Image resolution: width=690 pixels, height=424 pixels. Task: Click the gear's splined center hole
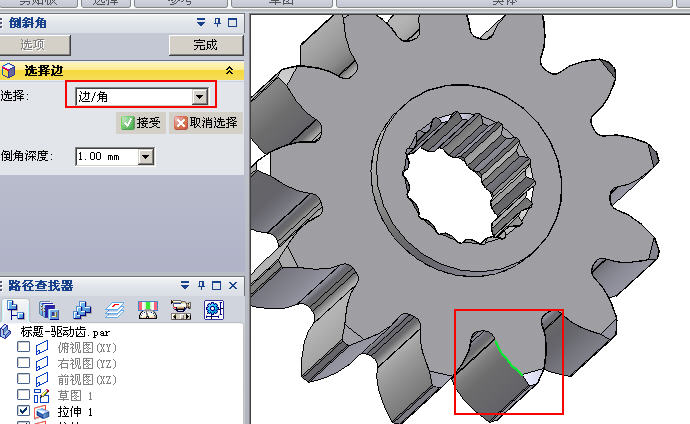pyautogui.click(x=449, y=194)
